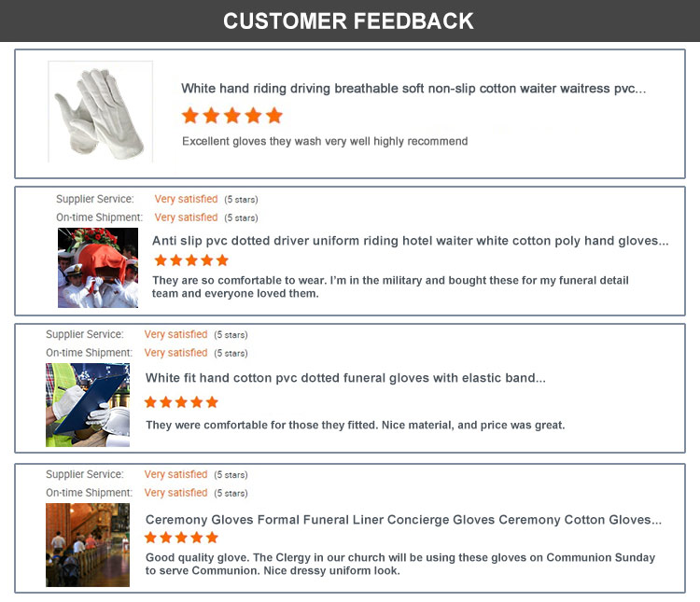700x602 pixels.
Task: Click the review about comfortable fit and great price
Action: (356, 425)
